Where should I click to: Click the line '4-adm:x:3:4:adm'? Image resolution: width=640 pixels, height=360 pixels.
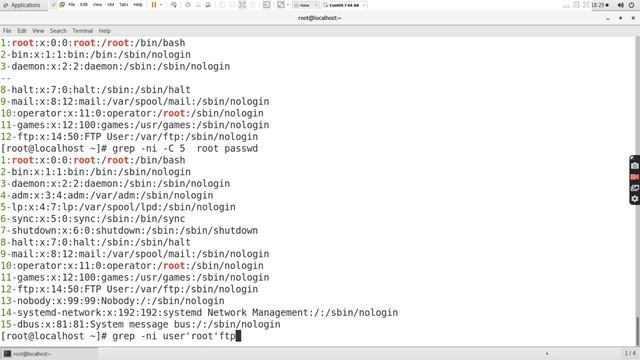tap(107, 196)
